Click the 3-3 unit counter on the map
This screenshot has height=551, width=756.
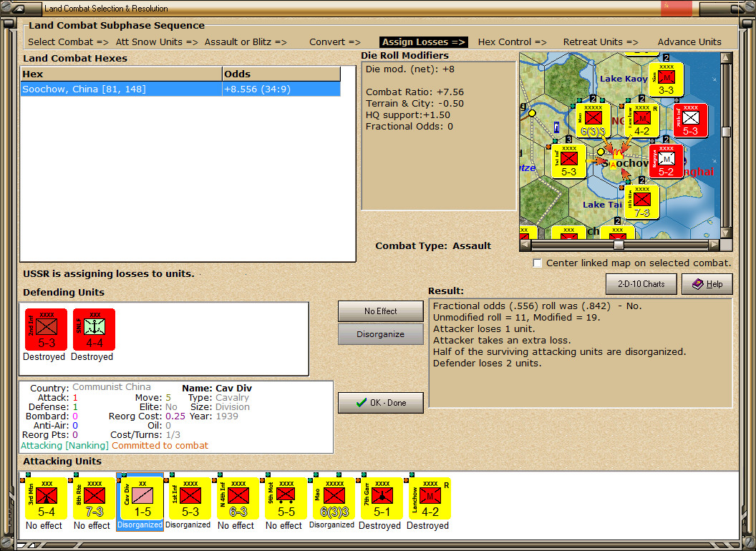[x=667, y=79]
